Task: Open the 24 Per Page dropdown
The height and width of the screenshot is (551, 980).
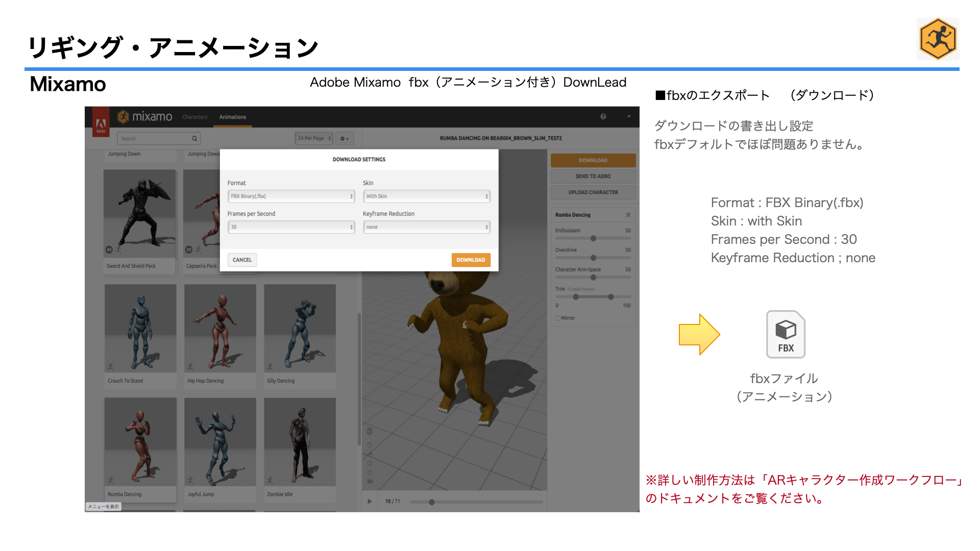Action: 314,138
